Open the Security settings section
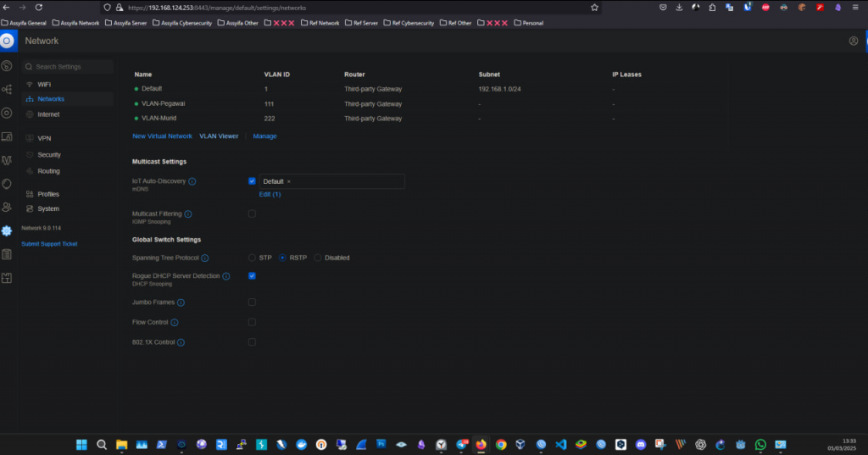 48,155
